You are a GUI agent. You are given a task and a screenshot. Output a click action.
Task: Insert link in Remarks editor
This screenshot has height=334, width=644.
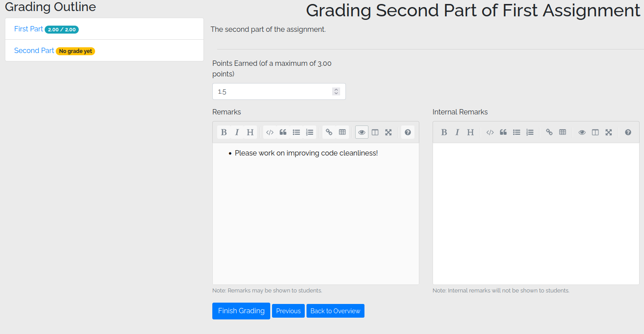point(329,132)
